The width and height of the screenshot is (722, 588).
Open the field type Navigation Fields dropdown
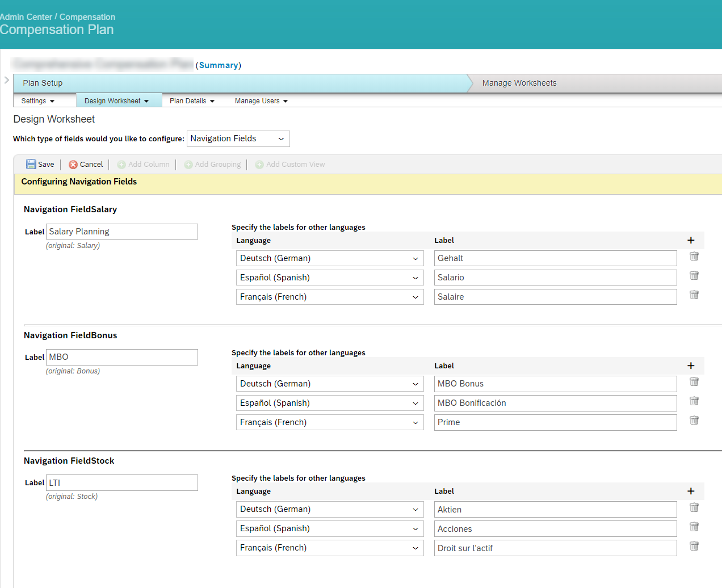tap(238, 138)
